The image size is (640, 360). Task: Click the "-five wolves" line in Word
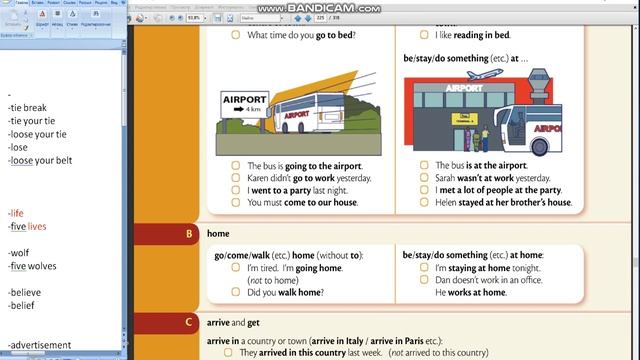(x=32, y=266)
